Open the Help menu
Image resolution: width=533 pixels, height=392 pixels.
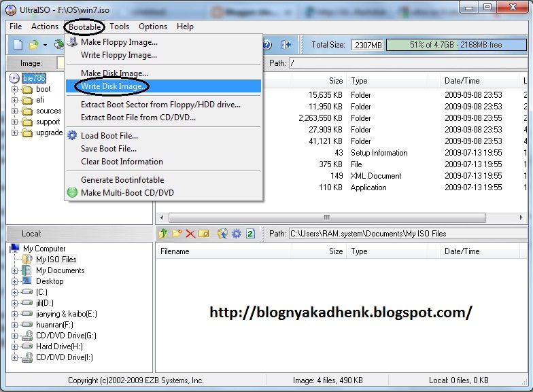tap(185, 26)
